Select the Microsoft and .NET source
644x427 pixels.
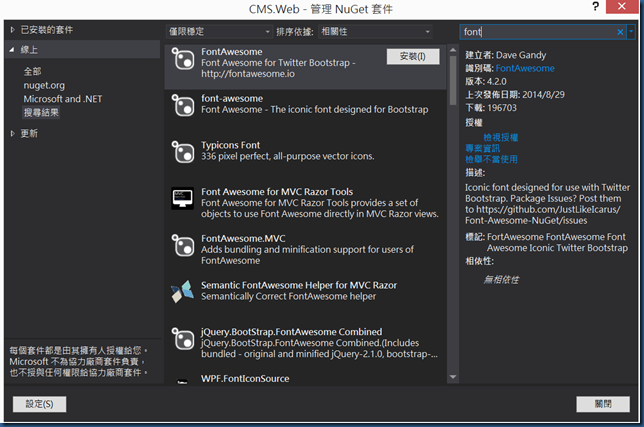[x=62, y=99]
